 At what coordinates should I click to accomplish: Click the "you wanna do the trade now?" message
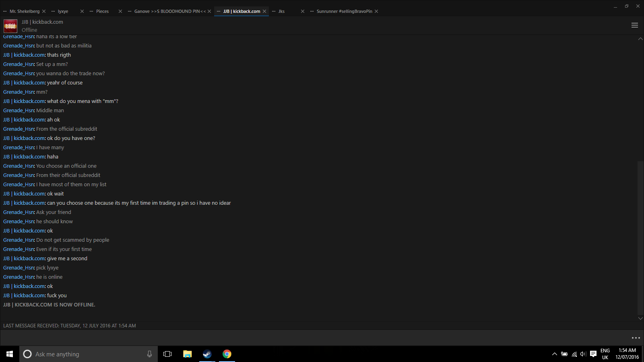(70, 74)
